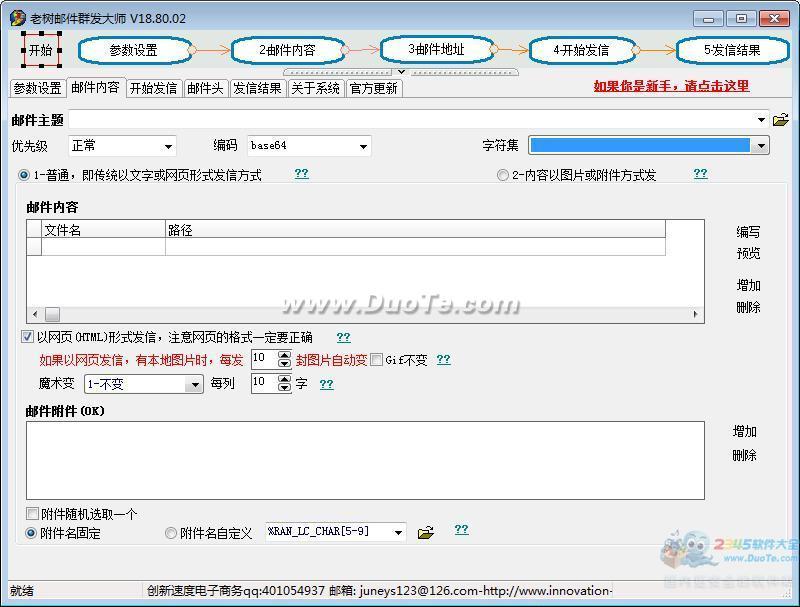
Task: Switch to 官方更新 tab
Action: [374, 88]
